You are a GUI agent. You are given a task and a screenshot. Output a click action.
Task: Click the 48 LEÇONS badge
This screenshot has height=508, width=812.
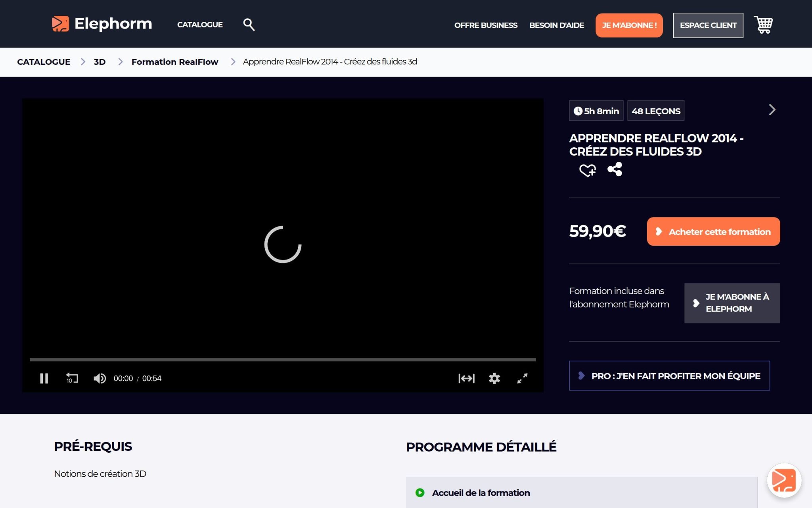(x=656, y=111)
